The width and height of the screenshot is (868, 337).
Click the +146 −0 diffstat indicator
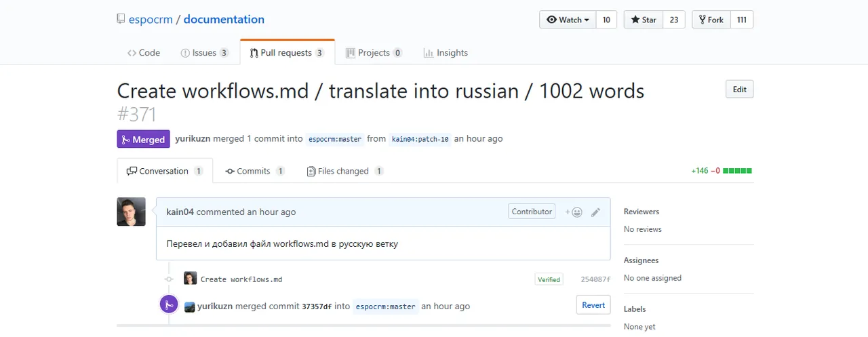tap(722, 171)
